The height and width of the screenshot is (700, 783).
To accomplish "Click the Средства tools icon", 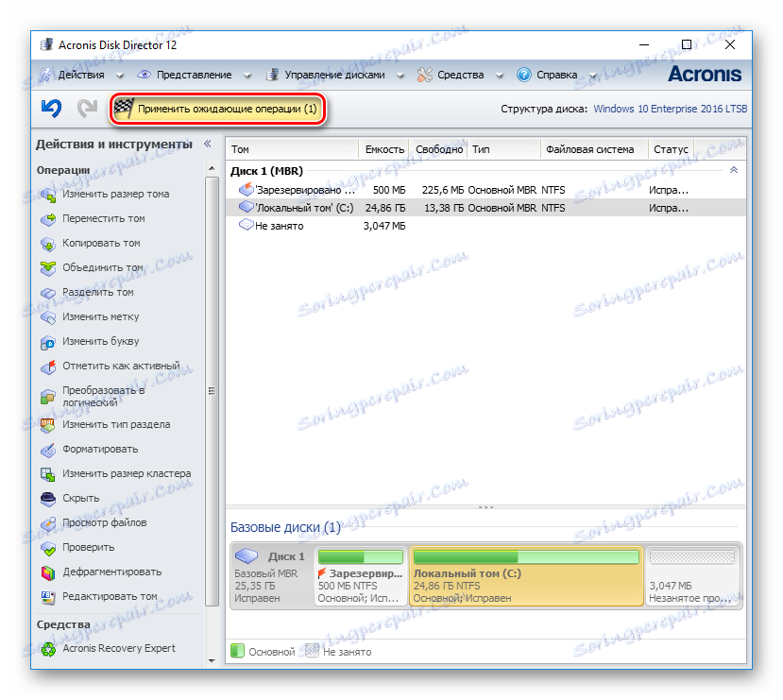I will coord(424,75).
